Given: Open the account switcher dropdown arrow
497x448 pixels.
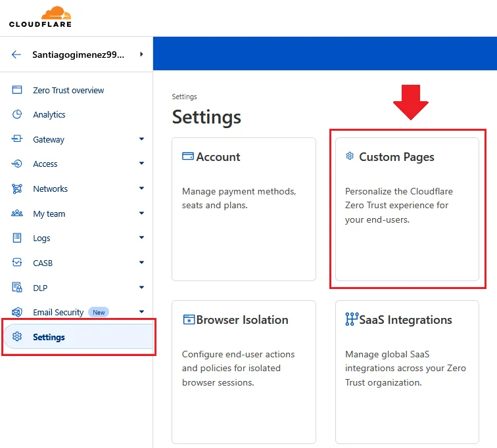Looking at the screenshot, I should coord(141,55).
